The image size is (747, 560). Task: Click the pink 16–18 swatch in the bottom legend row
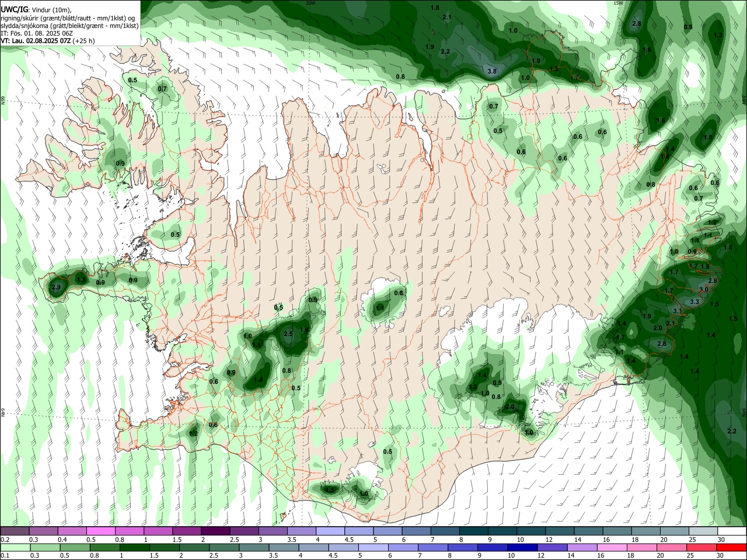(612, 547)
